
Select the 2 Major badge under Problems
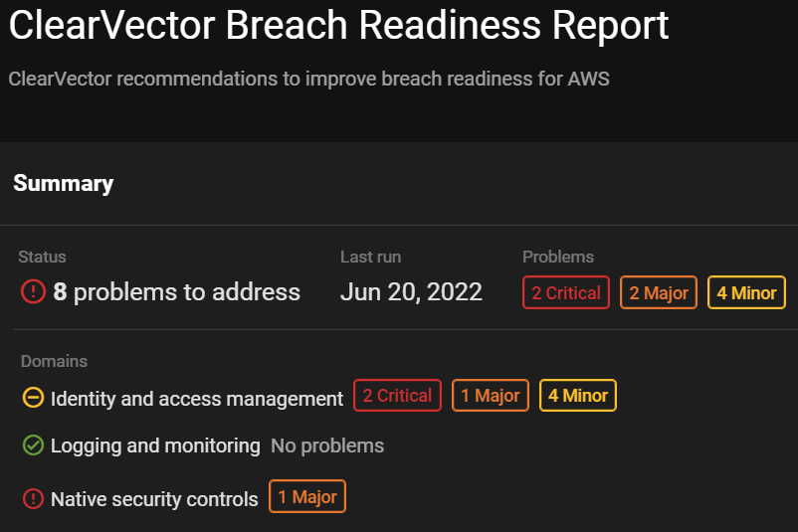(658, 292)
